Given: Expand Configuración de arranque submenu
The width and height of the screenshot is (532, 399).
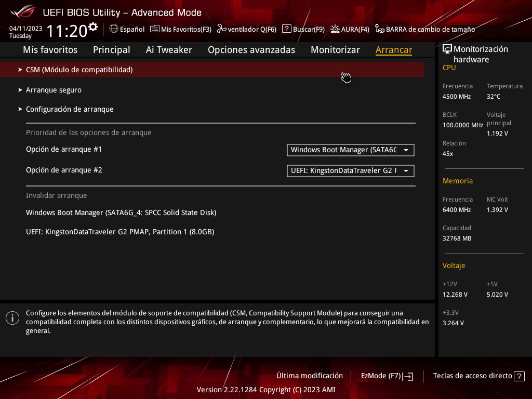Looking at the screenshot, I should pyautogui.click(x=70, y=109).
